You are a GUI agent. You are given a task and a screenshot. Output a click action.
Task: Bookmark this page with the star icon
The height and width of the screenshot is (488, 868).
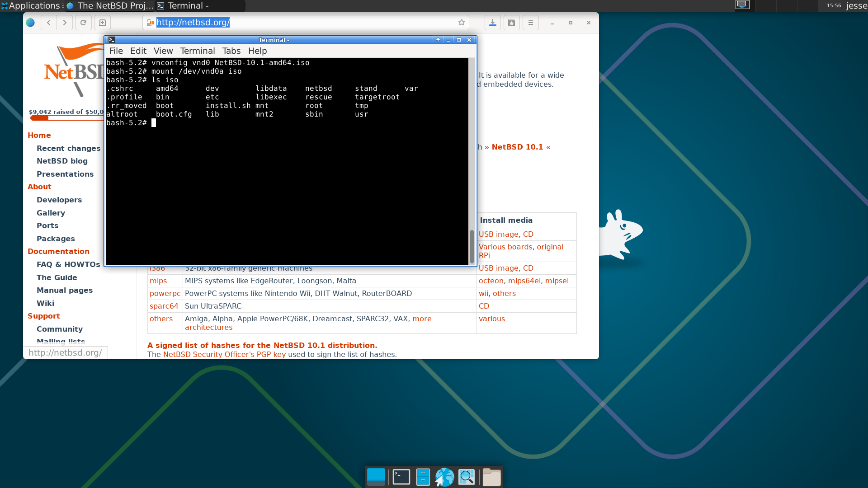click(462, 23)
